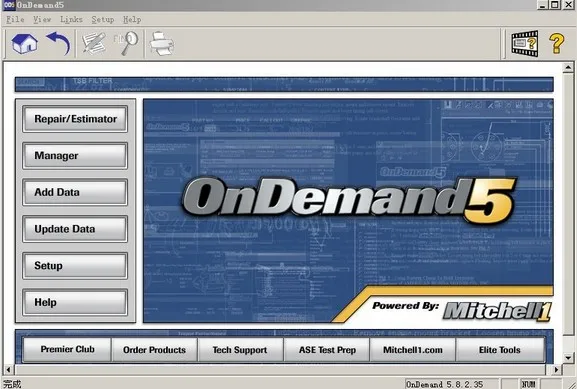The image size is (577, 389).
Task: Open the notes pencil-and-paper icon
Action: point(93,43)
